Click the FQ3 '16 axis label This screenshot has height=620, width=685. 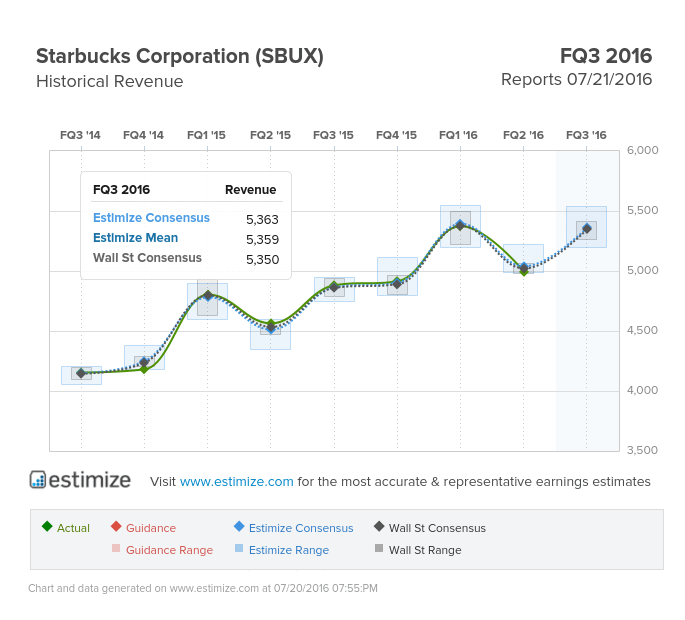click(x=586, y=135)
